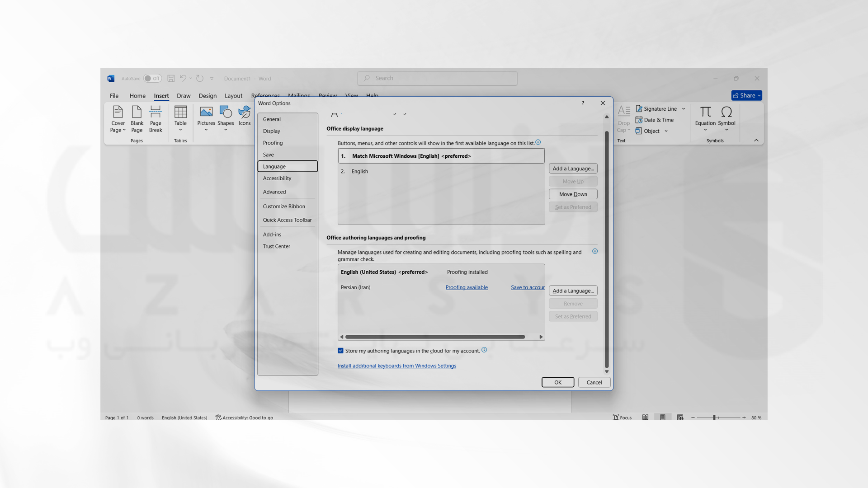Open the Equation gallery
The width and height of the screenshot is (868, 488).
705,119
